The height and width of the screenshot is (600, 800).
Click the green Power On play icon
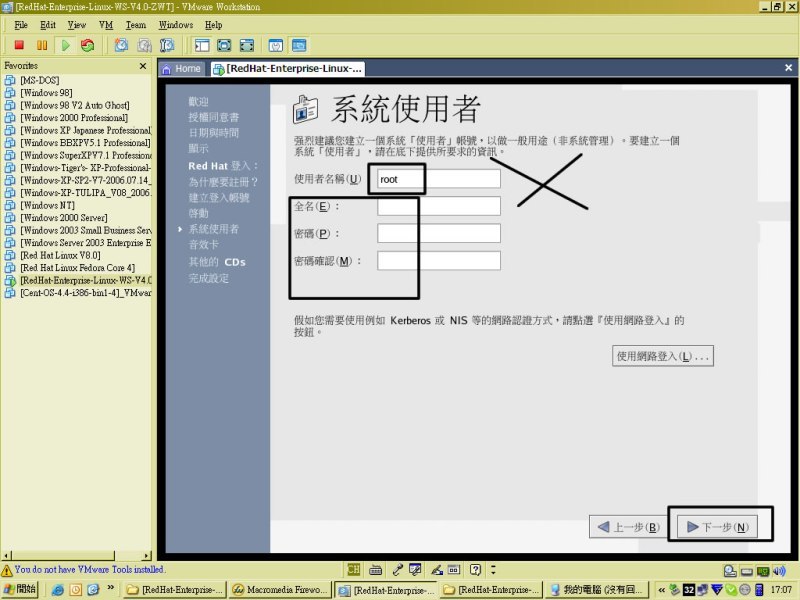tap(65, 45)
